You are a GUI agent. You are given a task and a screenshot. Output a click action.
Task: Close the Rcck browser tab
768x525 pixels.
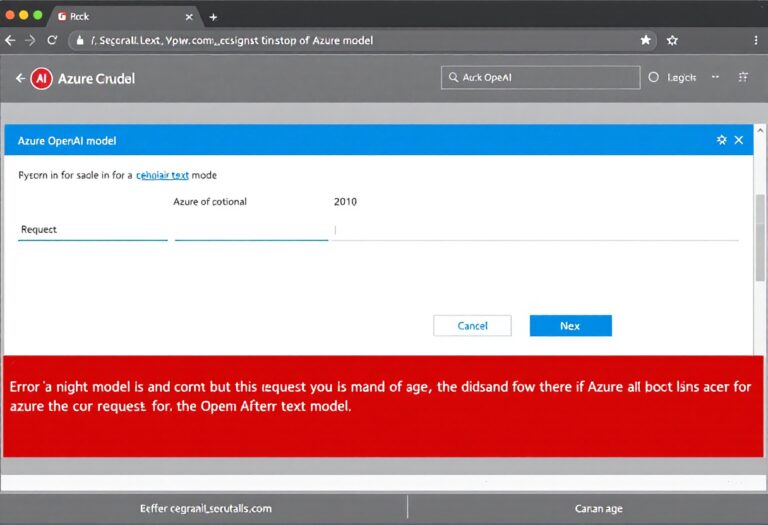point(189,17)
